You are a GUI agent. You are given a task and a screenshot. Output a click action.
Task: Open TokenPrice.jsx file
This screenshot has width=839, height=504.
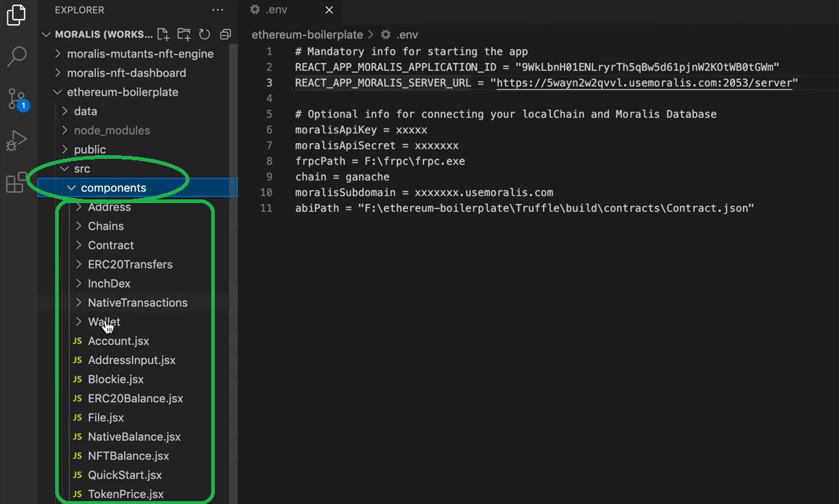tap(126, 495)
